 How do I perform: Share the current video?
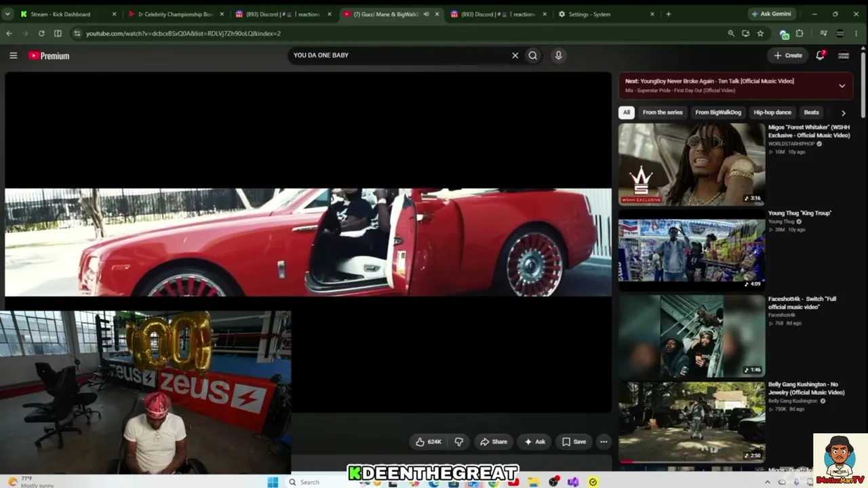pos(494,442)
